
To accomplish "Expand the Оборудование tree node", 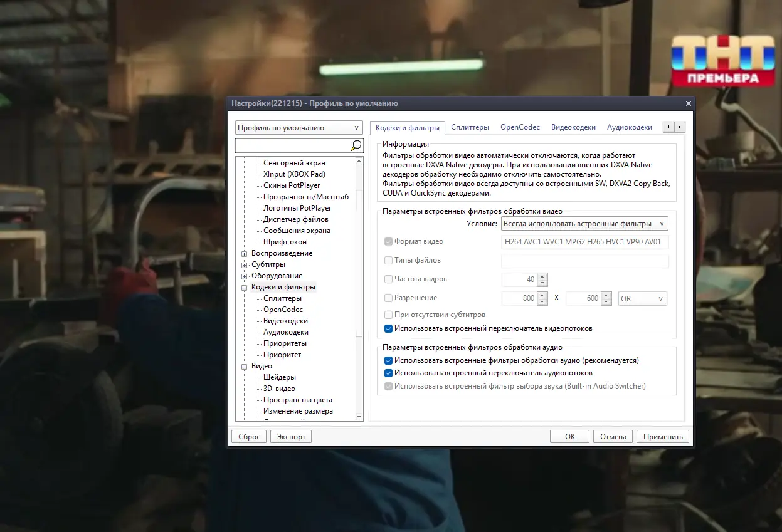I will click(245, 276).
